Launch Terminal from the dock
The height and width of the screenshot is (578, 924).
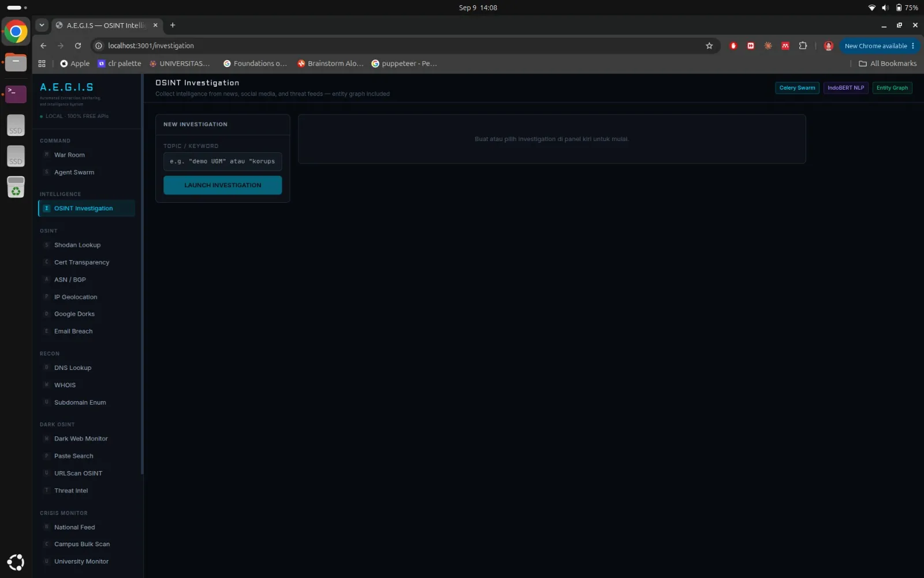click(16, 93)
